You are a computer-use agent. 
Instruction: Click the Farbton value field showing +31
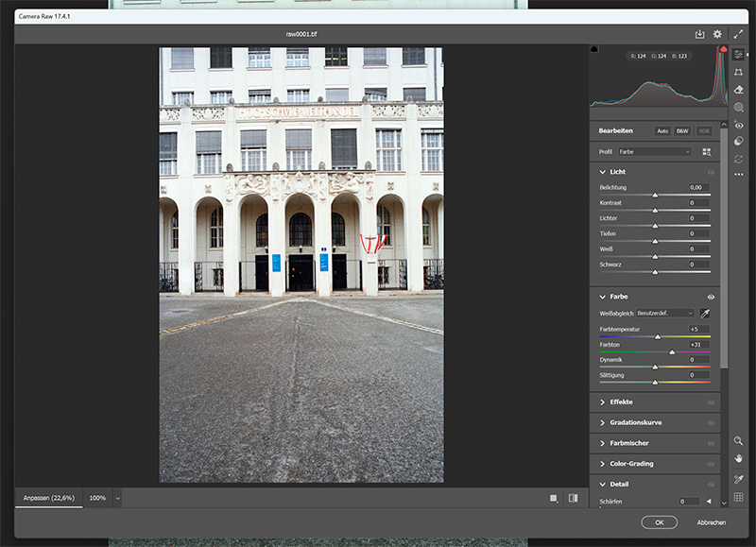698,345
